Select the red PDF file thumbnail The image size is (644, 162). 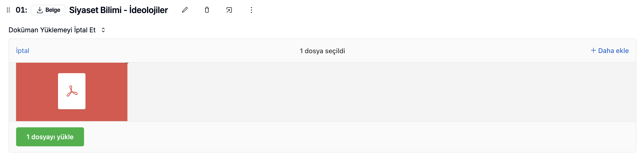point(72,92)
